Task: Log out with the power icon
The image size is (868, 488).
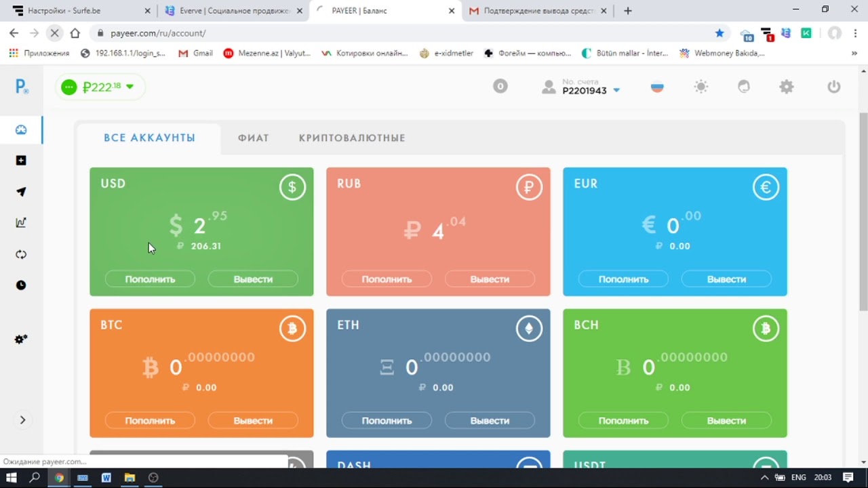Action: (834, 87)
